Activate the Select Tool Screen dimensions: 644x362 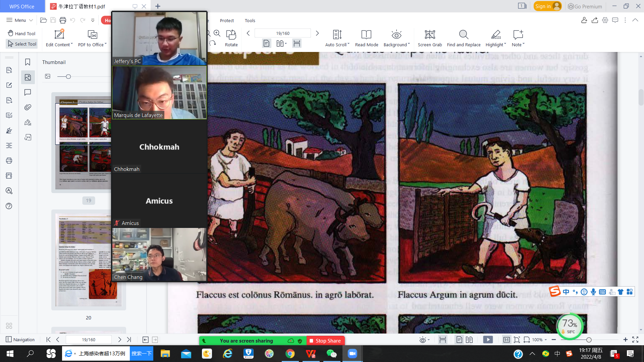tap(22, 44)
